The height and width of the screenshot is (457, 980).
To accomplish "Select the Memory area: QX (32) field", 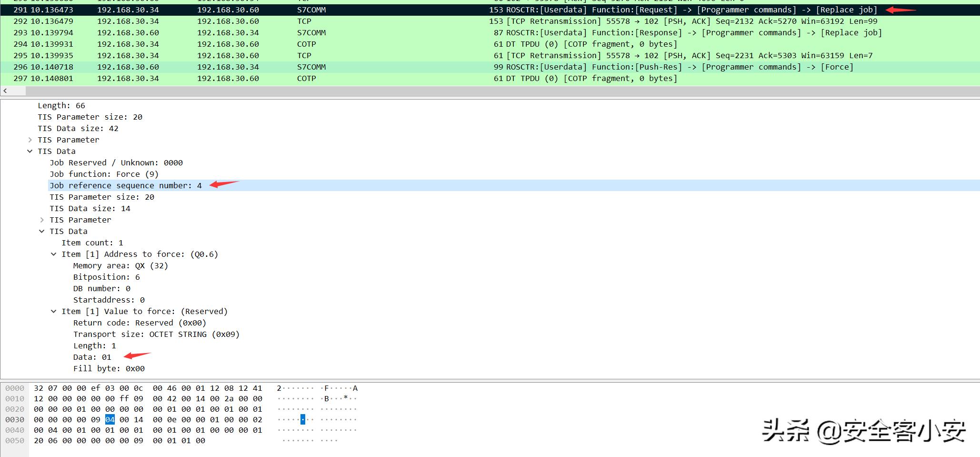I will 120,265.
